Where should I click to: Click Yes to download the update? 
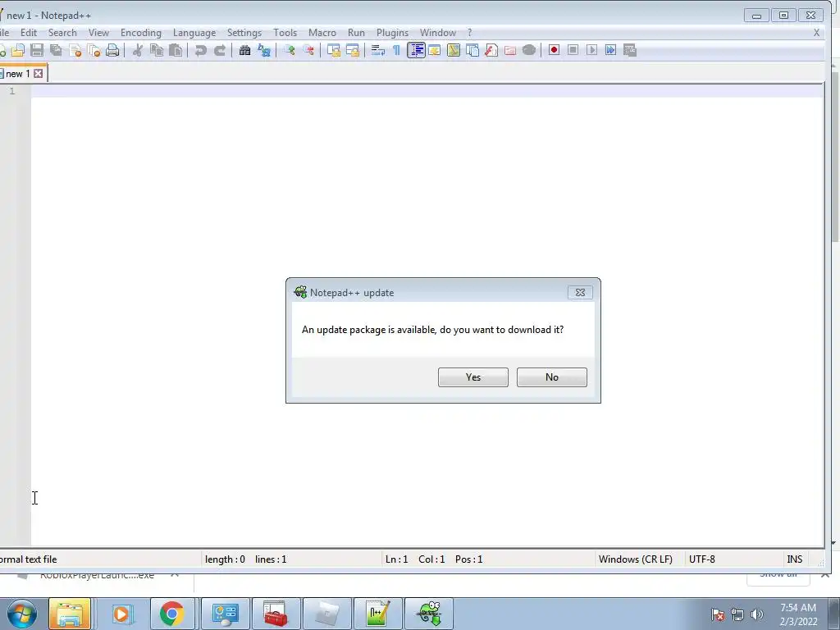[x=473, y=377]
